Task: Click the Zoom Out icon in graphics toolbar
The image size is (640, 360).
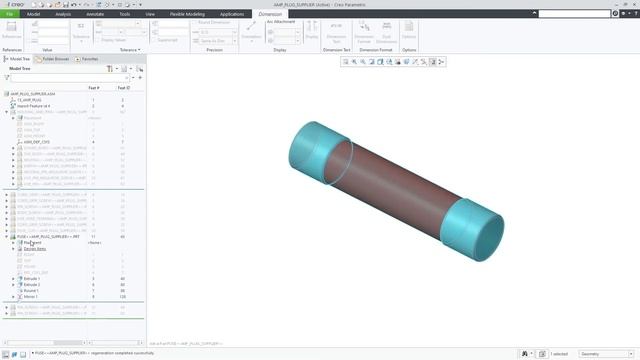Action: pos(363,62)
